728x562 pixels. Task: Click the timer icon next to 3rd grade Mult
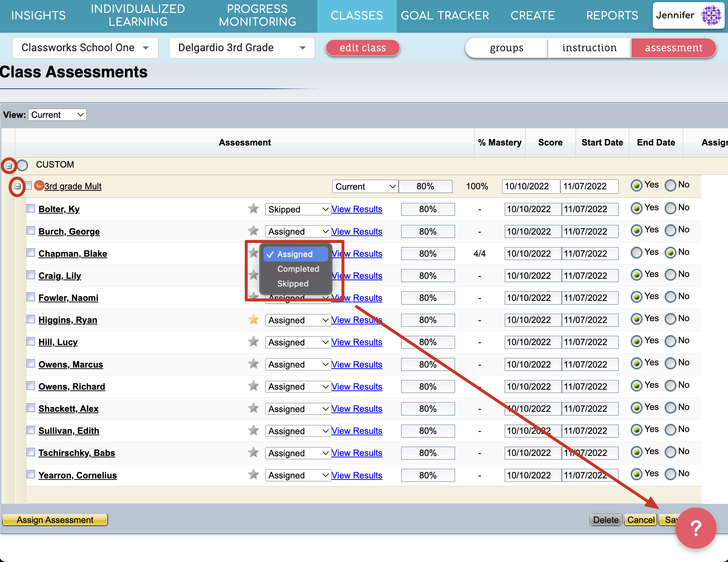point(39,186)
